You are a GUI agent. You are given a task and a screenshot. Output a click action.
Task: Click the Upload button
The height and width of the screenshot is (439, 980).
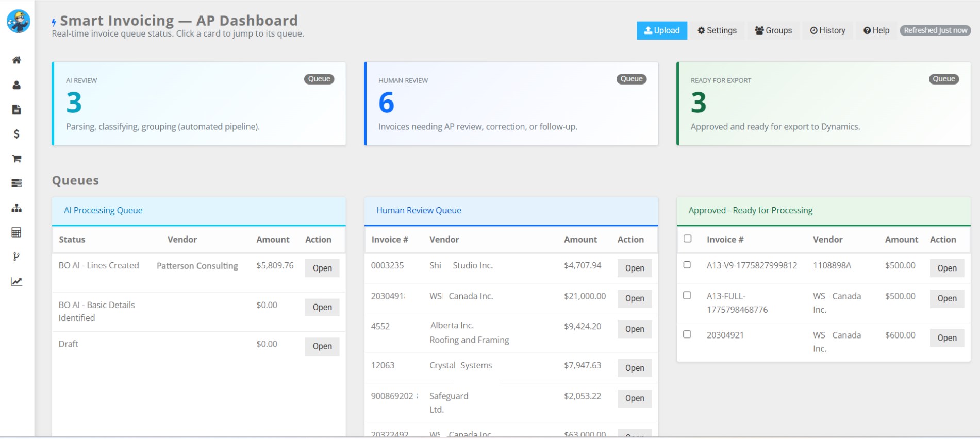click(662, 30)
